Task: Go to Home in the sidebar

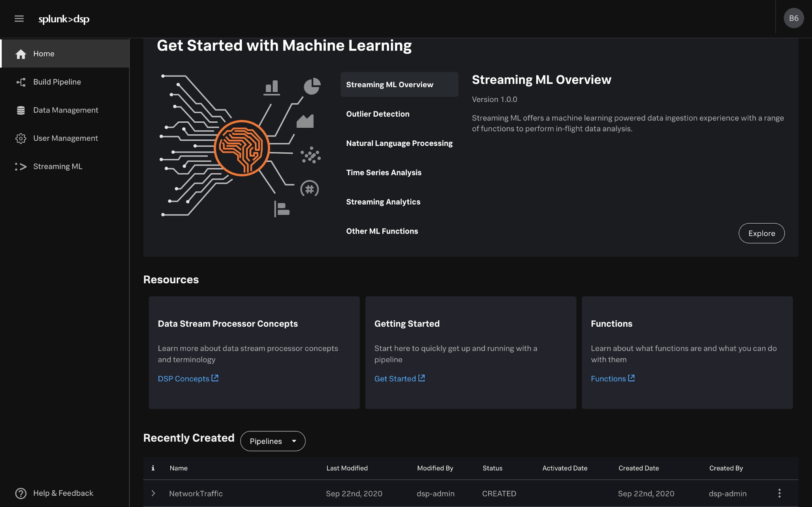Action: [65, 54]
